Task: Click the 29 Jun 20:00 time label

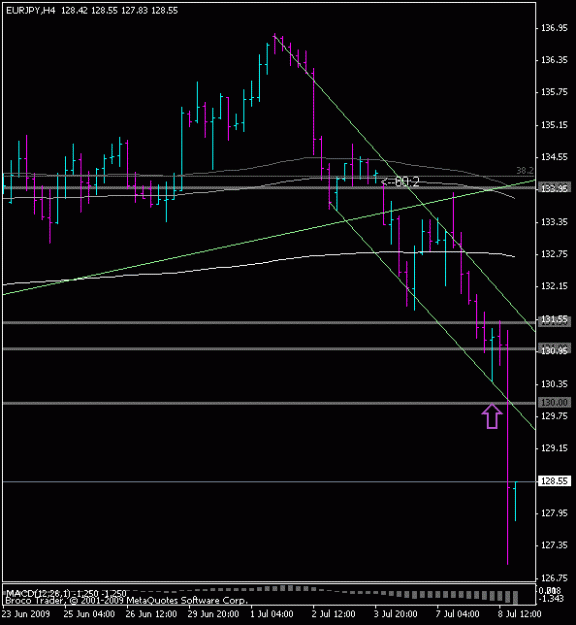Action: pyautogui.click(x=213, y=614)
